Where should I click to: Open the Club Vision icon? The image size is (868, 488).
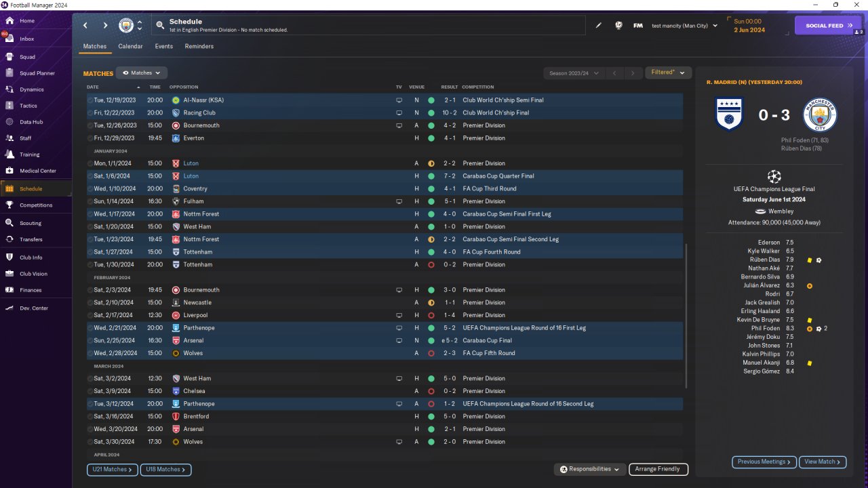pos(9,274)
